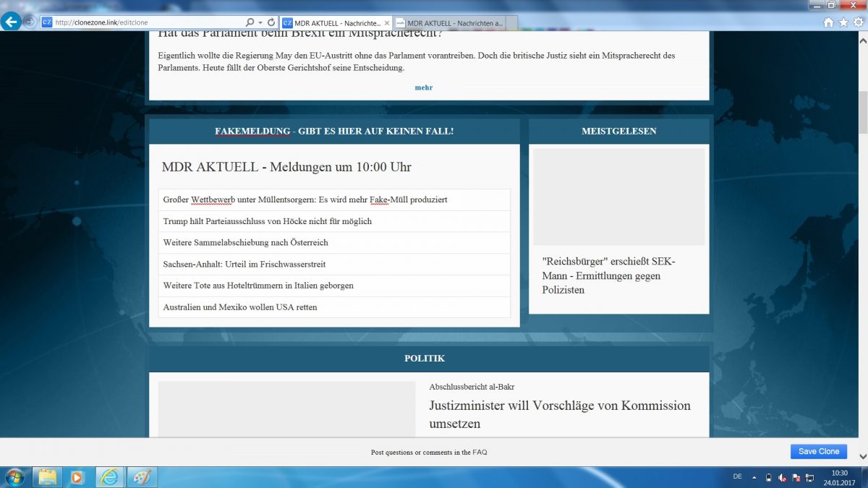The width and height of the screenshot is (868, 488).
Task: Click the browser back arrow button
Action: click(x=11, y=22)
